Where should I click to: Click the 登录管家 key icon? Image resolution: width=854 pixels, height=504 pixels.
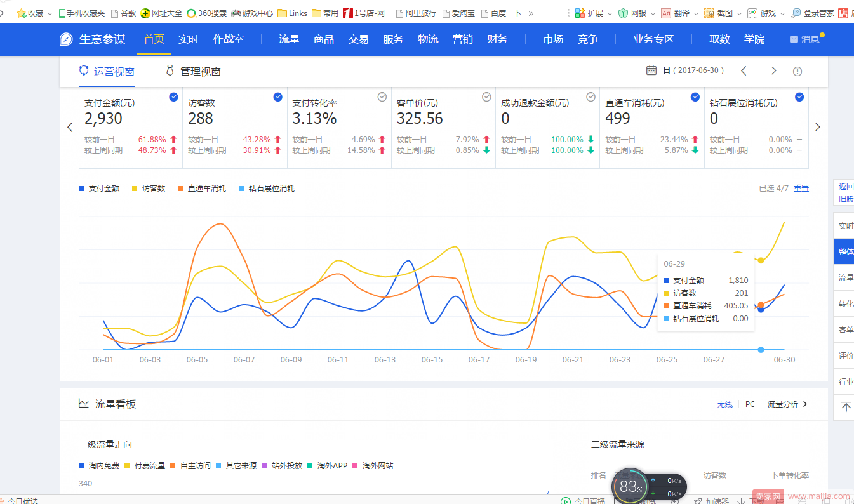[x=796, y=13]
